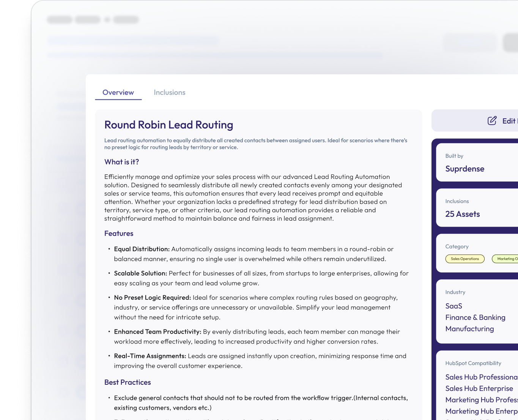Screen dimensions: 518x420
Task: Click the Round Robin Lead Routing title
Action: click(x=168, y=125)
